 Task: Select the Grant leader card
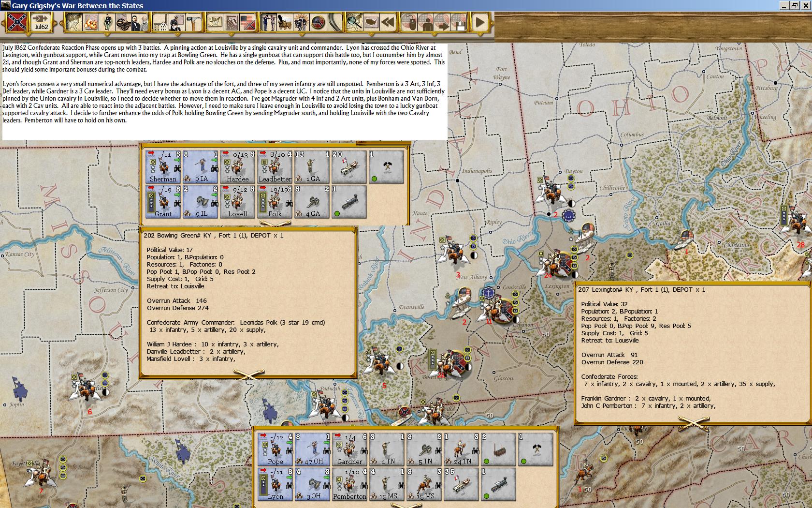[x=163, y=201]
